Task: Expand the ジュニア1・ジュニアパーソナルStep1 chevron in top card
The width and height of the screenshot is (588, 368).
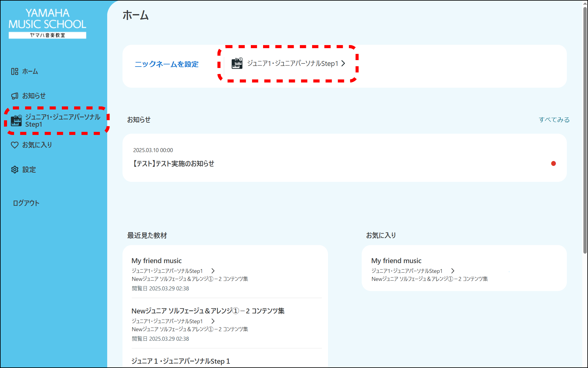Action: tap(343, 63)
